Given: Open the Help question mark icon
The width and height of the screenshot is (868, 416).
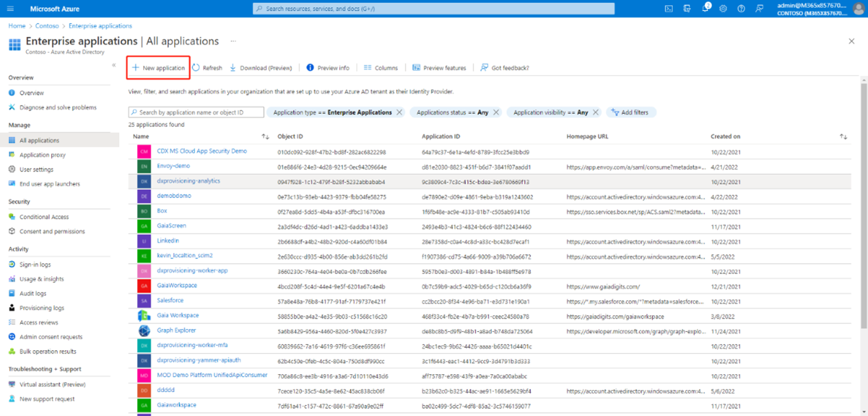Looking at the screenshot, I should click(x=741, y=9).
